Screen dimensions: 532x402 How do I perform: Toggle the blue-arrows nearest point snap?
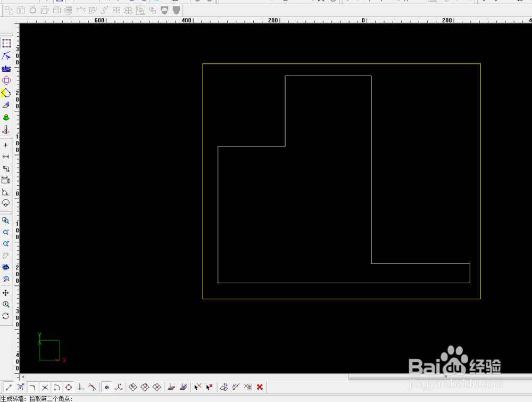[x=21, y=387]
